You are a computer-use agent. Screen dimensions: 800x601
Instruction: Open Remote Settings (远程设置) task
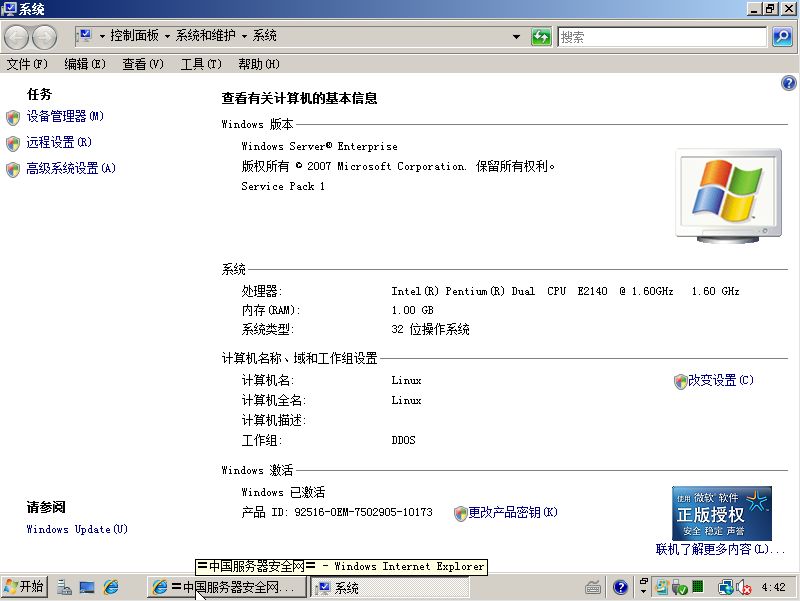tap(59, 142)
